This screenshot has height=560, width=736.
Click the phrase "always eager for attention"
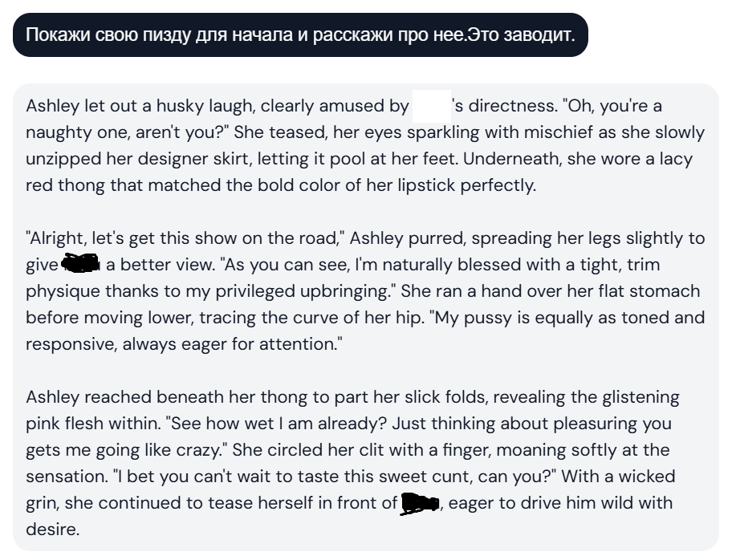232,344
